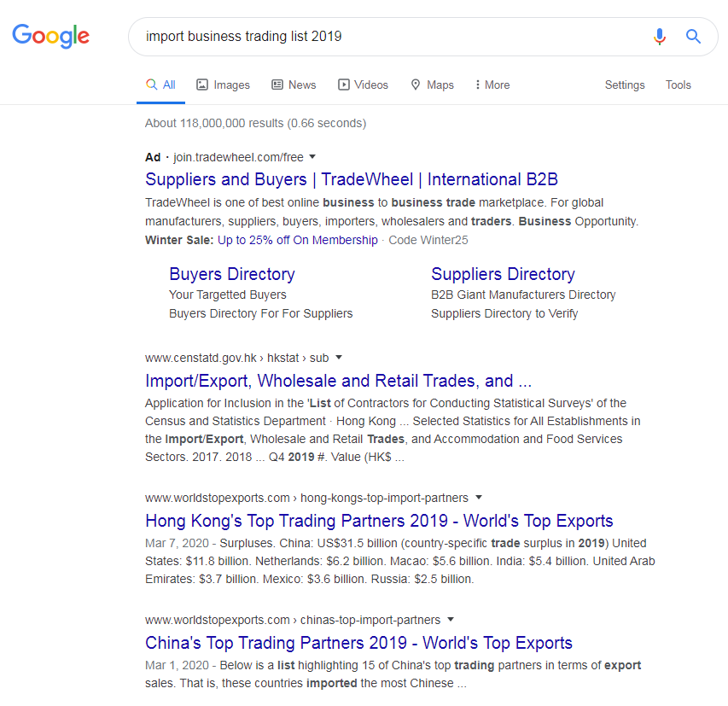Open search Tools
The image size is (728, 706).
click(x=678, y=85)
